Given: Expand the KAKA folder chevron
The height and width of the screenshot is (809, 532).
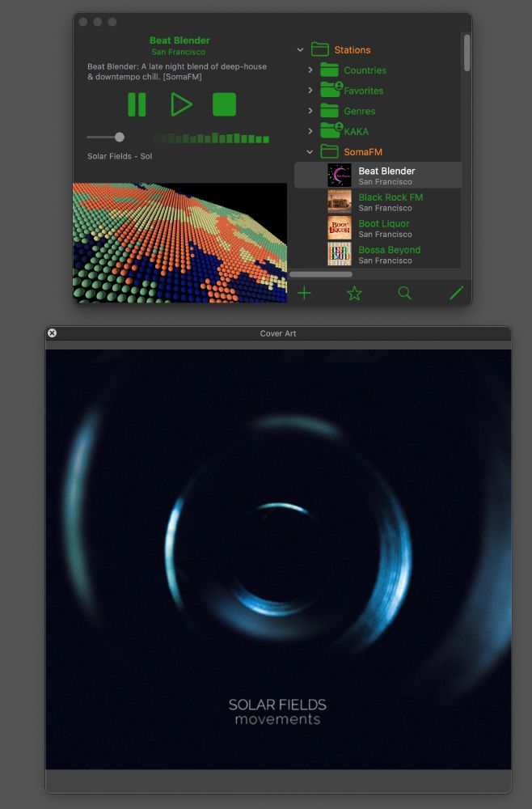Looking at the screenshot, I should coord(310,131).
